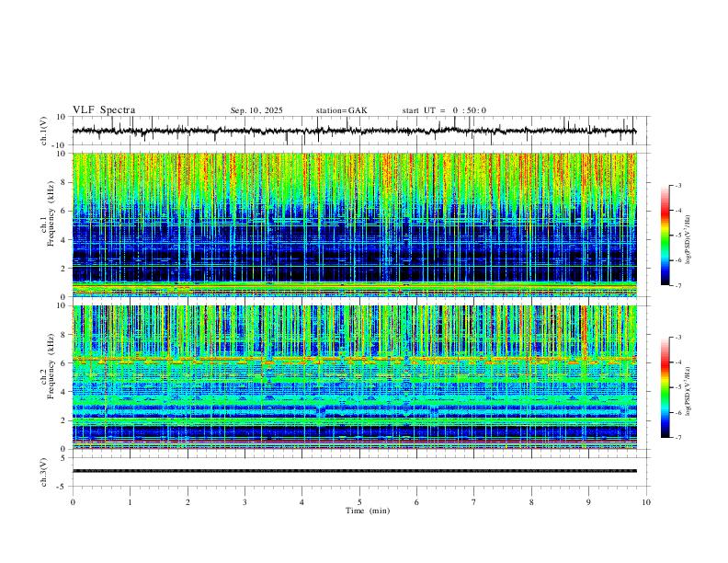Click the ch.2 spectrogram plot
This screenshot has width=728, height=563.
(354, 377)
